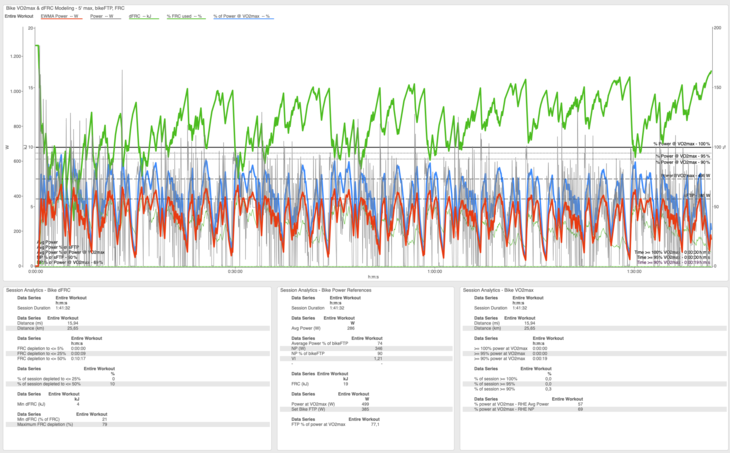The image size is (730, 453).
Task: Select the % of session >= 90% row
Action: tap(595, 389)
